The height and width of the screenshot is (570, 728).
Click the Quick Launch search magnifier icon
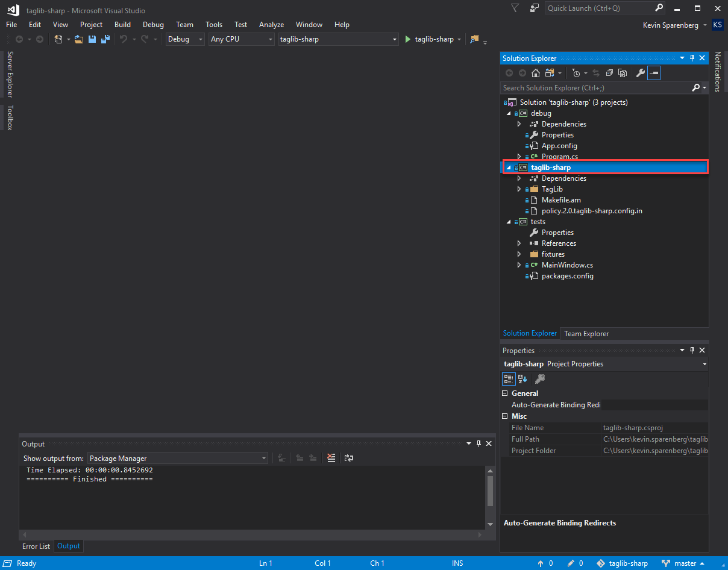point(659,8)
